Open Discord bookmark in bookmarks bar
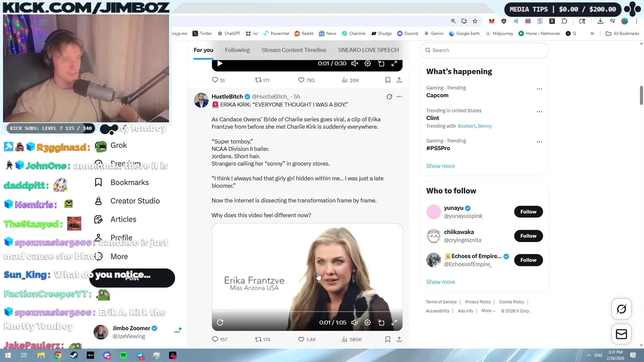Image resolution: width=644 pixels, height=362 pixels. 408,34
